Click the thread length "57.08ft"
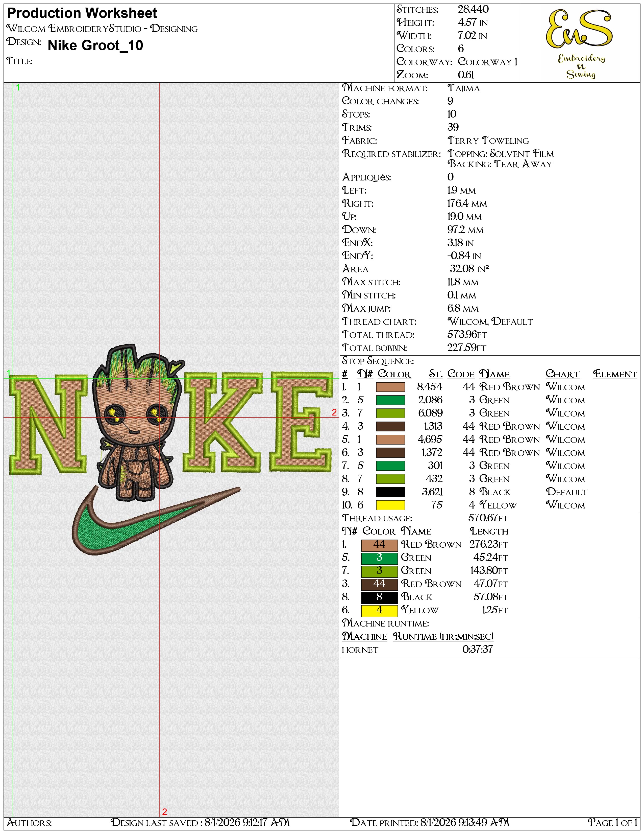This screenshot has height=834, width=644. click(x=491, y=597)
